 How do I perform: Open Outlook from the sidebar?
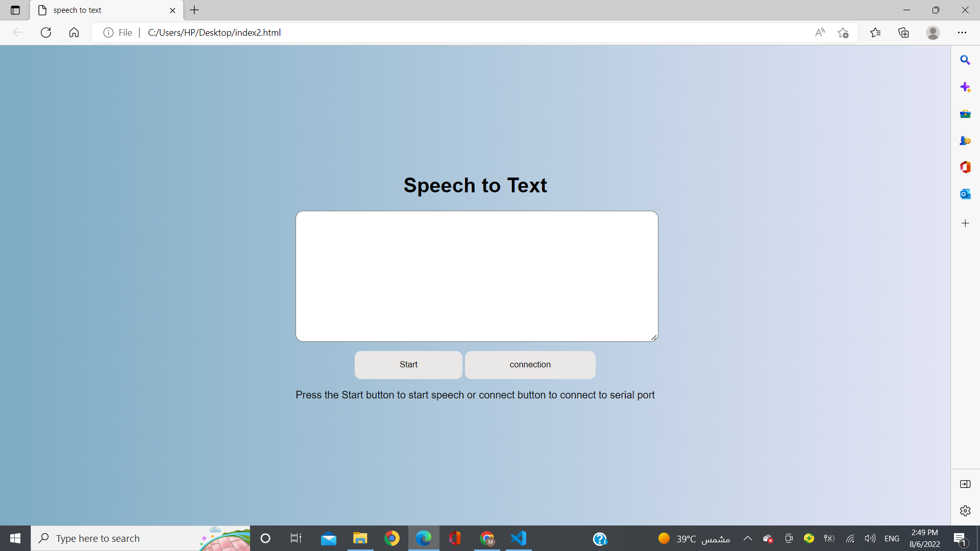point(965,194)
